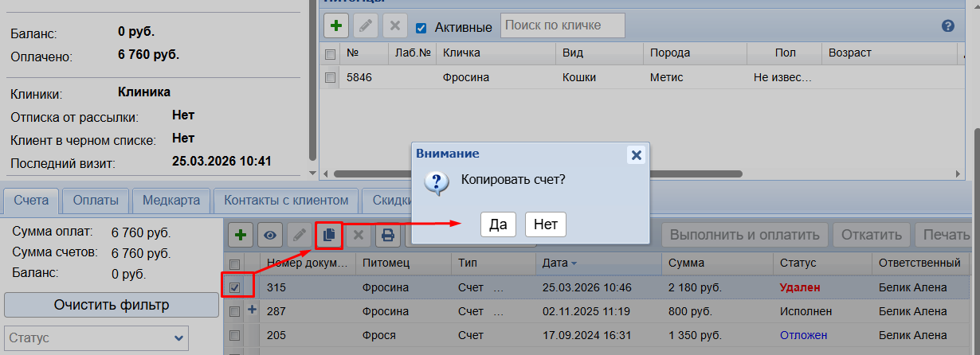980x355 pixels.
Task: Click the Поиск по кличке search field
Action: [563, 26]
